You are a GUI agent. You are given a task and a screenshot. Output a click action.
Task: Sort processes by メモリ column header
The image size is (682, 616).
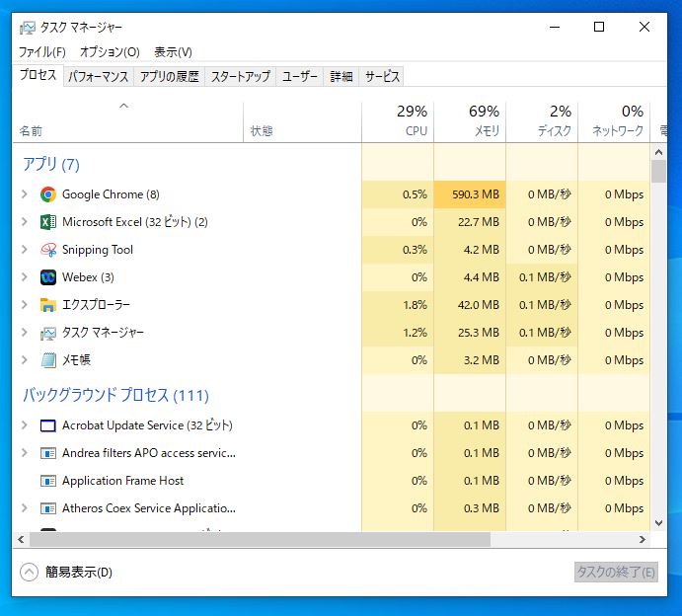(470, 120)
